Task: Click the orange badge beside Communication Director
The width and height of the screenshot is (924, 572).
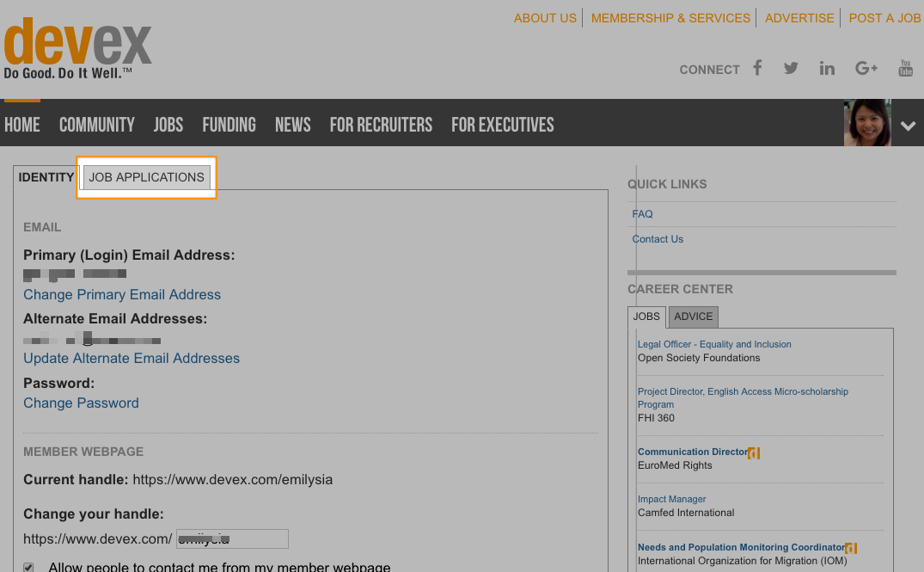Action: 754,453
